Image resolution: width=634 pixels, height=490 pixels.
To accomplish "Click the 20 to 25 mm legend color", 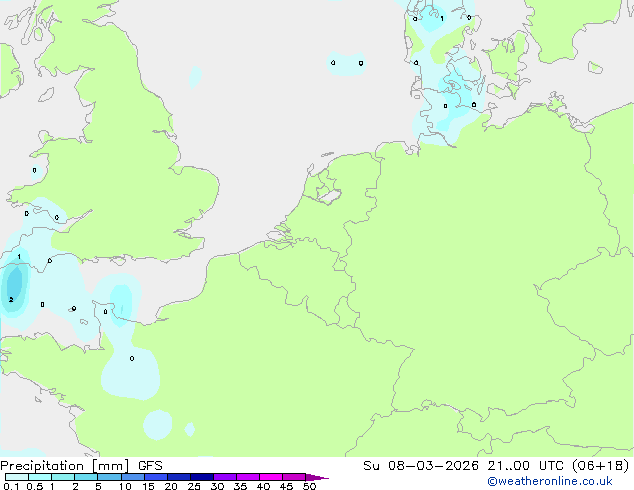I will tap(179, 477).
